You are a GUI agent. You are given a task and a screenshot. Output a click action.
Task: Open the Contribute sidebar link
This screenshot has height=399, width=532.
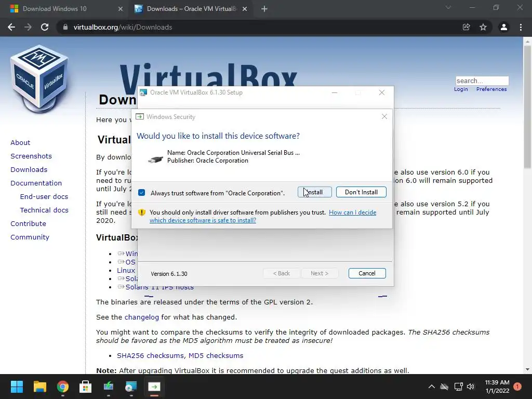click(28, 223)
